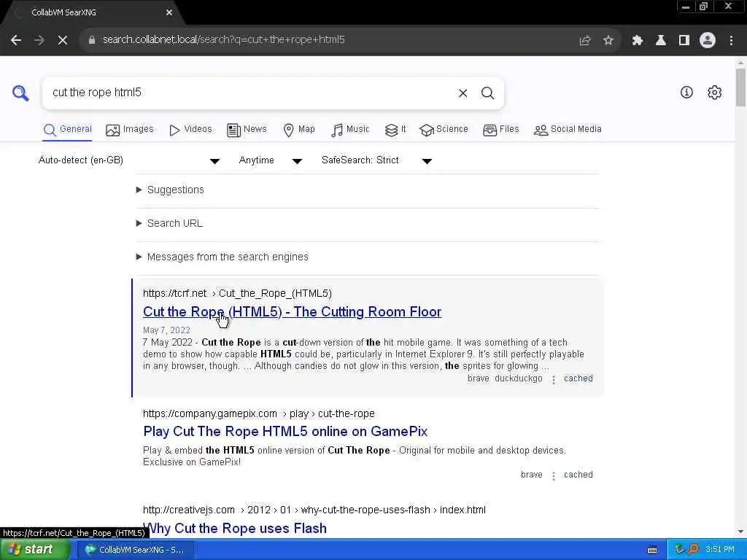Open the Chrome three-dot menu
747x560 pixels.
click(x=731, y=41)
